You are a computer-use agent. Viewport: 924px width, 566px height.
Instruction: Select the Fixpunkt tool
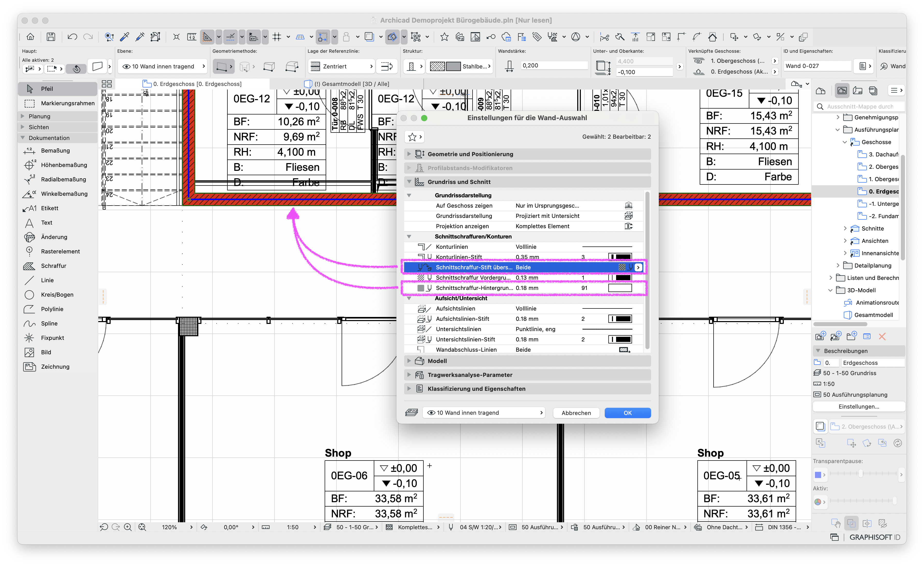click(x=58, y=338)
